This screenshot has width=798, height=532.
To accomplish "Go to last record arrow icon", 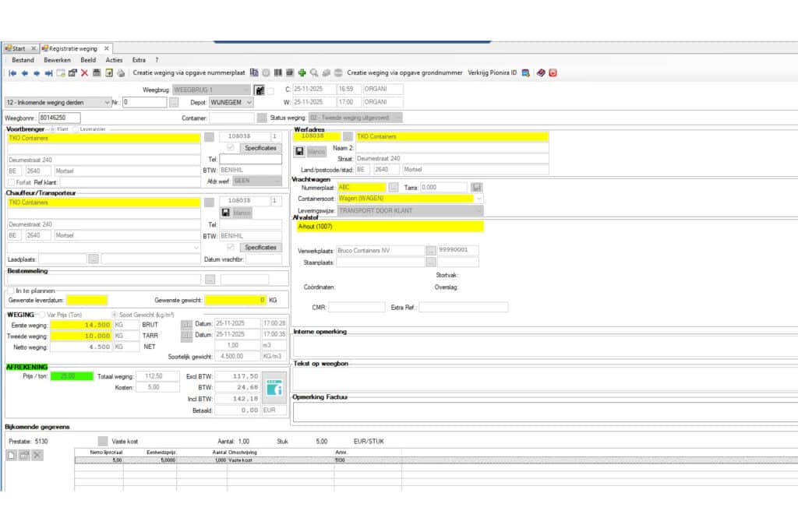I will pos(48,73).
